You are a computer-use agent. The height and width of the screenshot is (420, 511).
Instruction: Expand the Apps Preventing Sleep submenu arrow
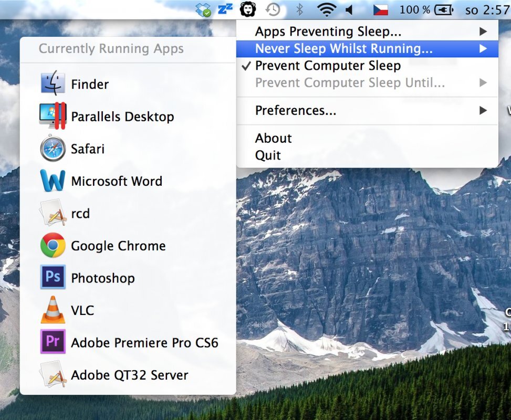click(x=483, y=31)
